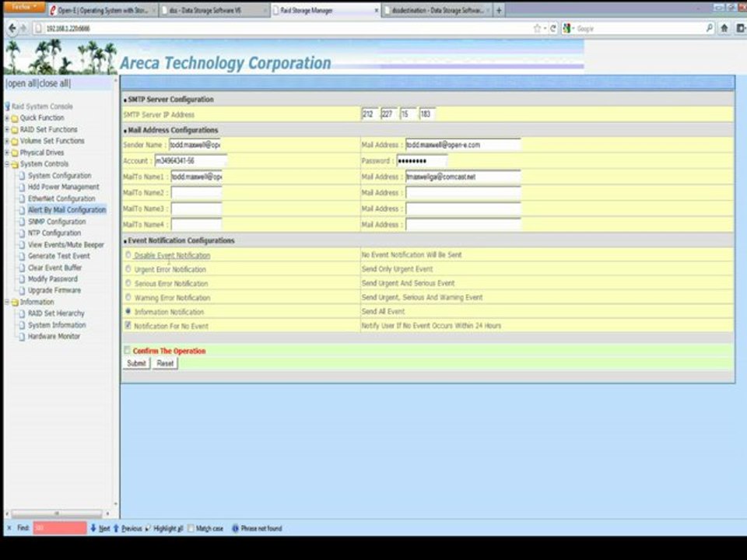Click the Highlight all icon
Screen dimensions: 747x560
point(148,527)
